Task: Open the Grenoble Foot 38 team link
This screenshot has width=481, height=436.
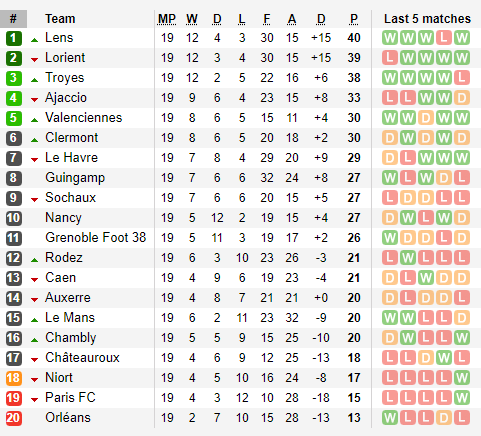Action: click(96, 238)
